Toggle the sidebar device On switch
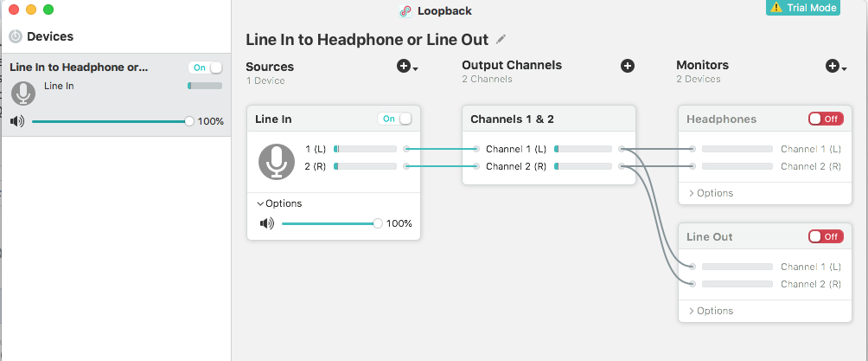 206,68
